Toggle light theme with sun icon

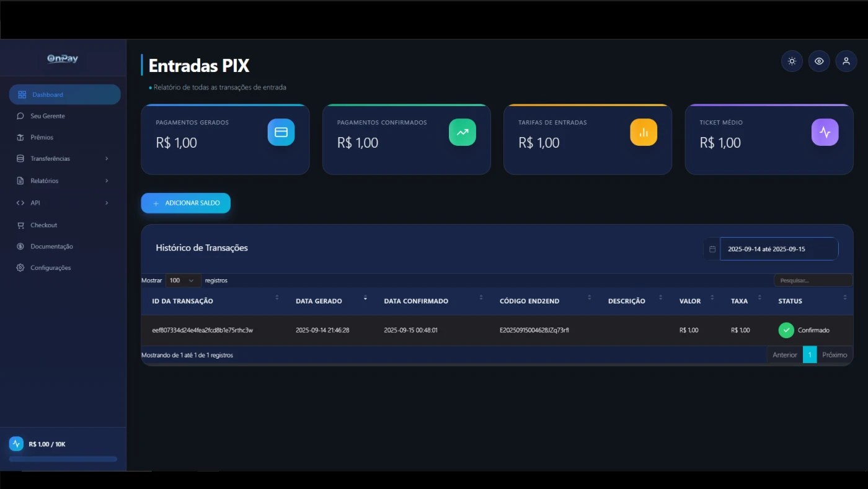click(792, 61)
